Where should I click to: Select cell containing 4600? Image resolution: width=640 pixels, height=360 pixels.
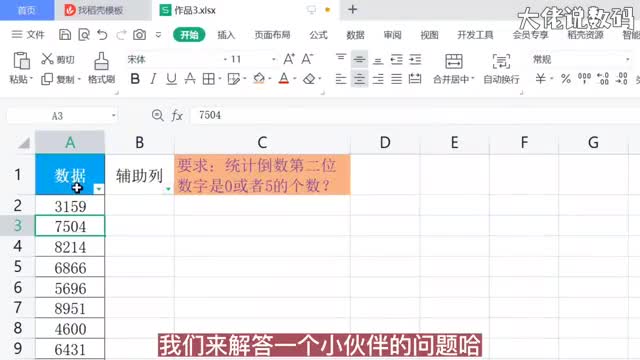70,329
